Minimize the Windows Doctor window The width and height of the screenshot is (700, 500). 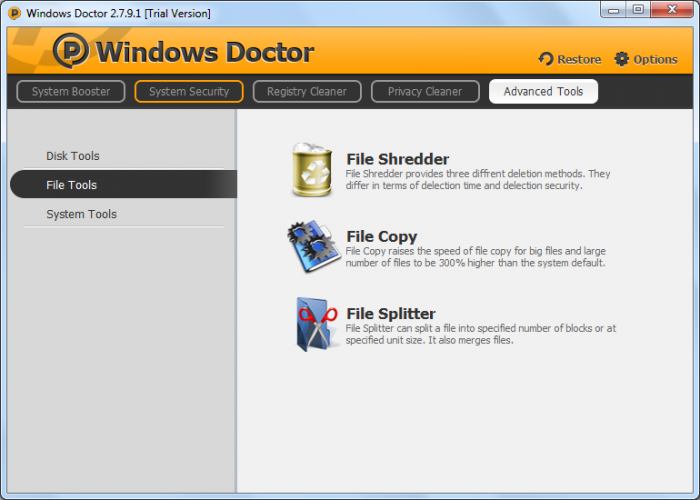[613, 9]
